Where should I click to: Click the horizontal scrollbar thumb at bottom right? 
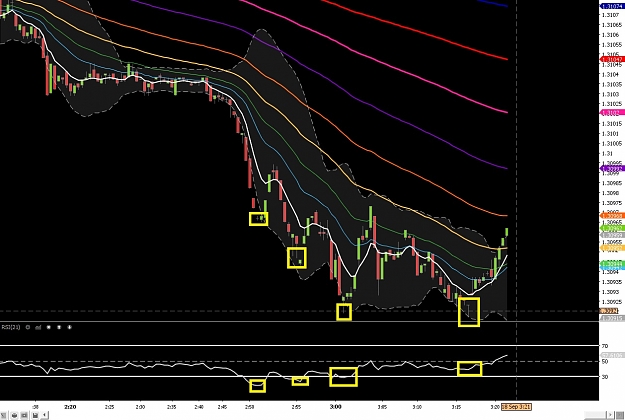[595, 415]
